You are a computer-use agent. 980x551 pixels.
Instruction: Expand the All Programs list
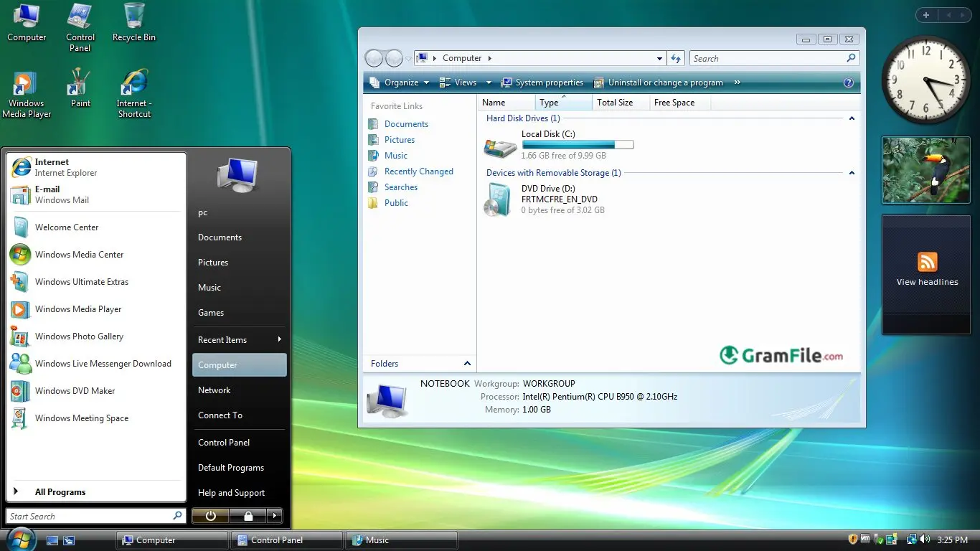(60, 492)
